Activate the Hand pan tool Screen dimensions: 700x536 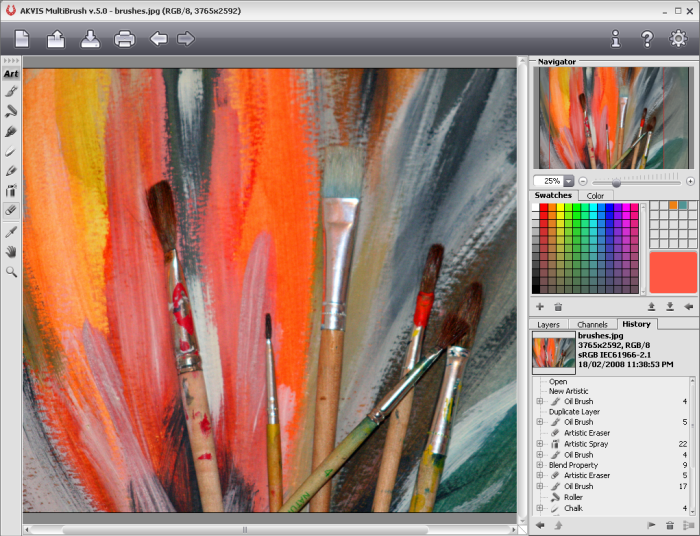pyautogui.click(x=11, y=252)
